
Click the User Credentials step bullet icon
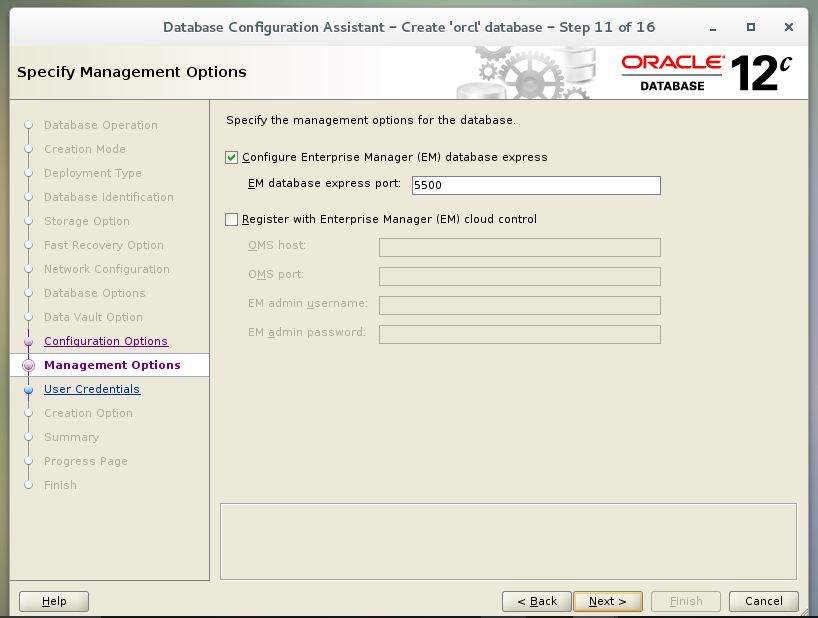(x=29, y=390)
